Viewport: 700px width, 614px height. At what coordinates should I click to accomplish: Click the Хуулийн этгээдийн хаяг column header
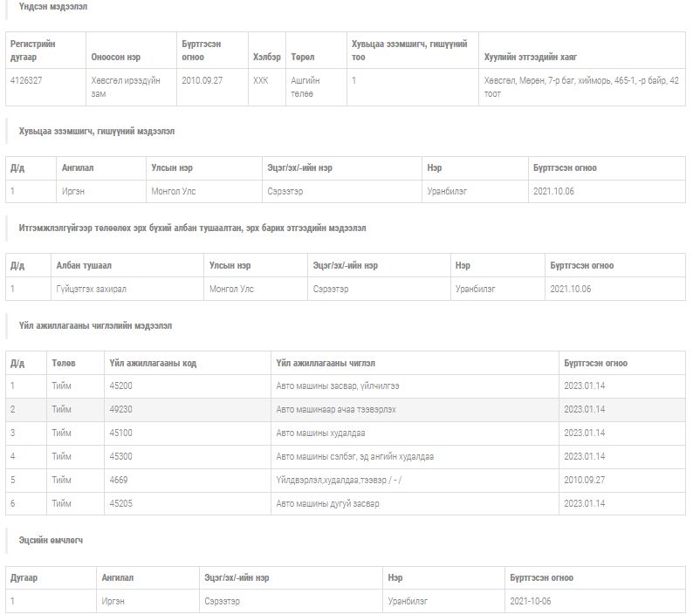(x=530, y=58)
